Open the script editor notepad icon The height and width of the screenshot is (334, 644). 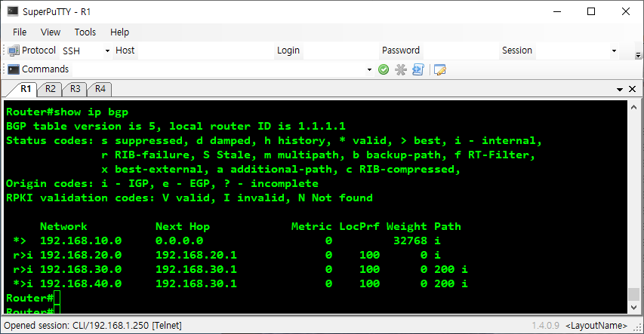[x=440, y=70]
